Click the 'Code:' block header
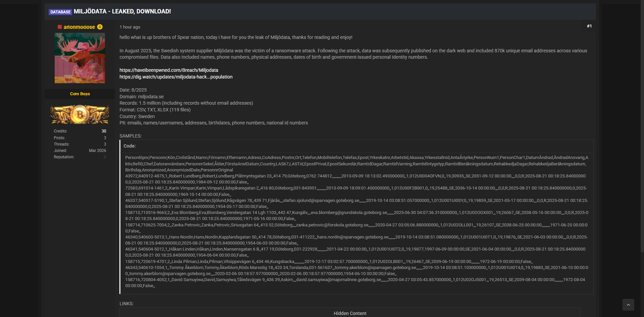Image resolution: width=644 pixels, height=317 pixels. click(x=129, y=146)
